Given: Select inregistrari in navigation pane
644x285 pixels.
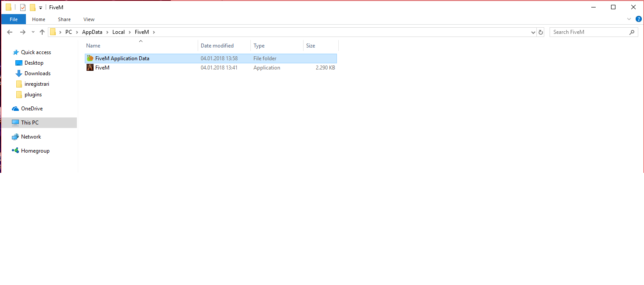Looking at the screenshot, I should pos(37,84).
